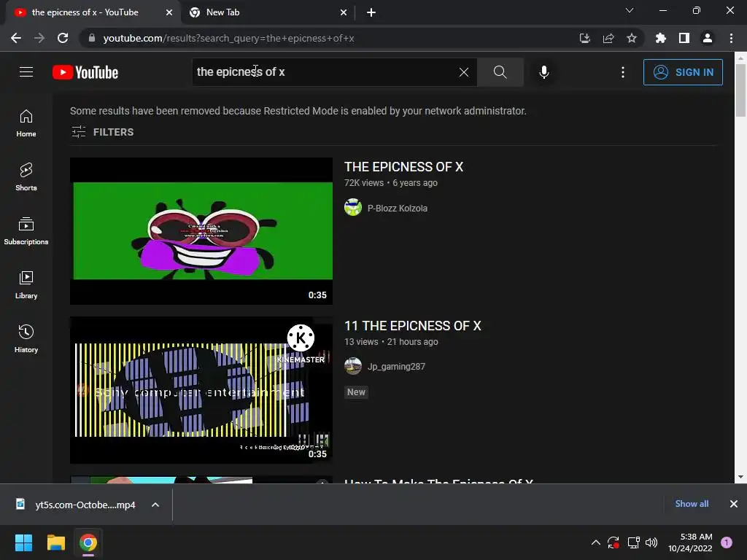Click the install app icon in address bar
Viewport: 747px width, 560px height.
point(584,38)
